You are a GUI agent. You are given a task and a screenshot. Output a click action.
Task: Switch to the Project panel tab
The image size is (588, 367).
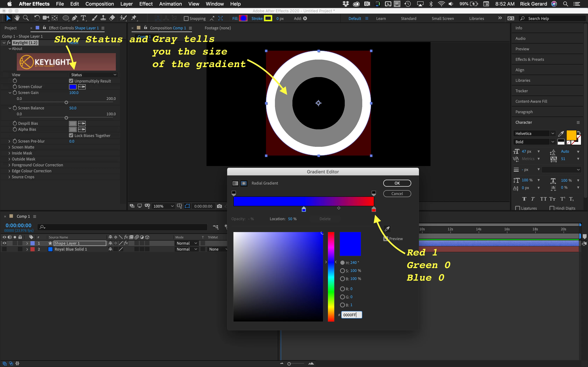coord(11,28)
